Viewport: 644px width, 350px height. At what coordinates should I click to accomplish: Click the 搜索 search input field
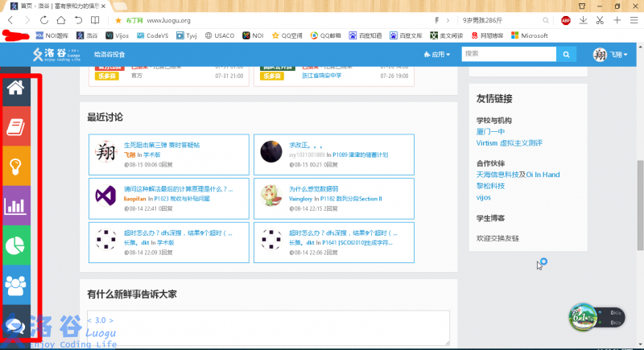point(509,54)
